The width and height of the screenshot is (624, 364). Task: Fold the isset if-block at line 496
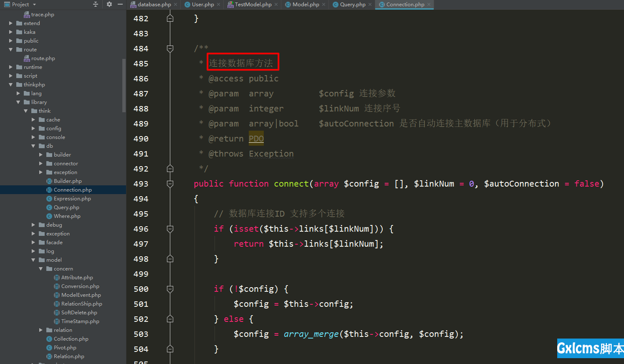[x=170, y=229]
